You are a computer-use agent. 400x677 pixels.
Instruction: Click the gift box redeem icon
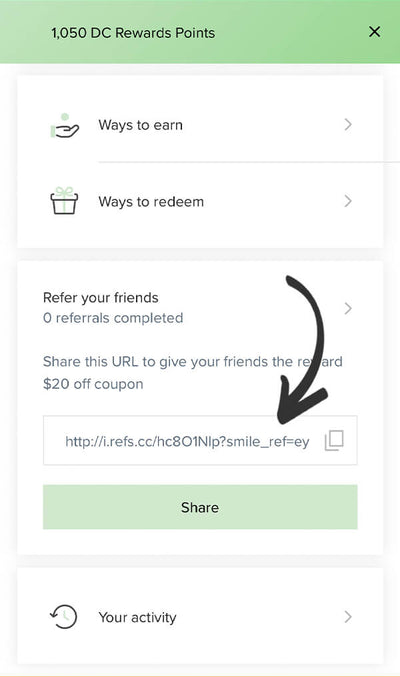point(64,201)
